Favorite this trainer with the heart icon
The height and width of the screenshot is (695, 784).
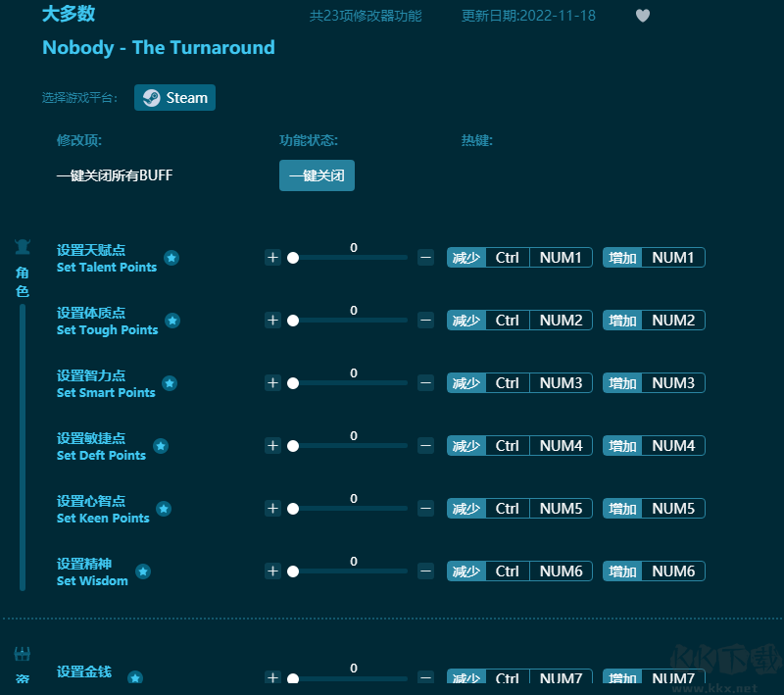(642, 15)
